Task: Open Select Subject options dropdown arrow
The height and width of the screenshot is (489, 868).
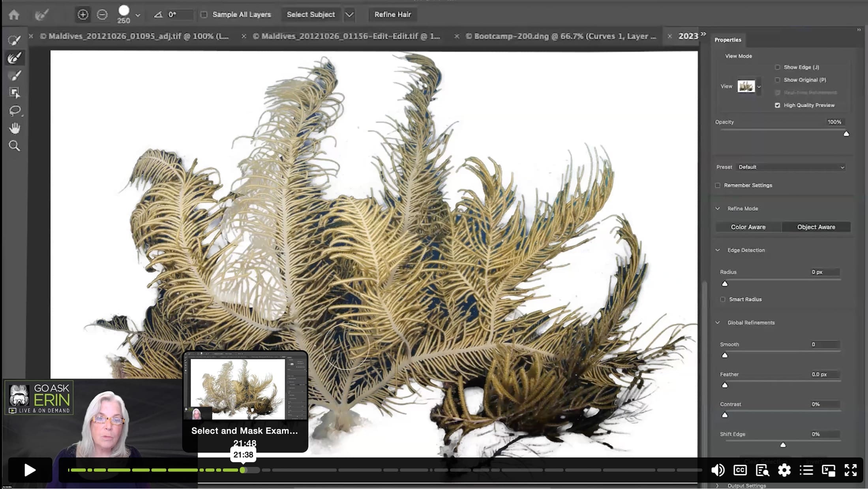Action: point(349,15)
